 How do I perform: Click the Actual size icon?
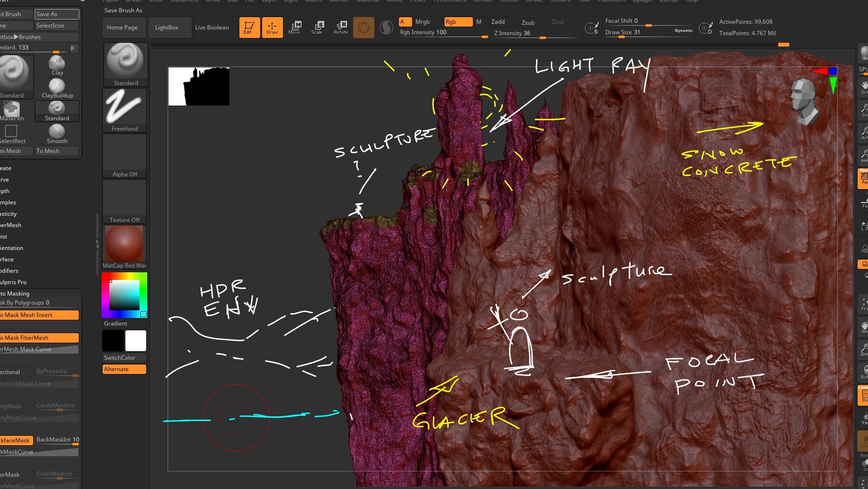click(864, 133)
